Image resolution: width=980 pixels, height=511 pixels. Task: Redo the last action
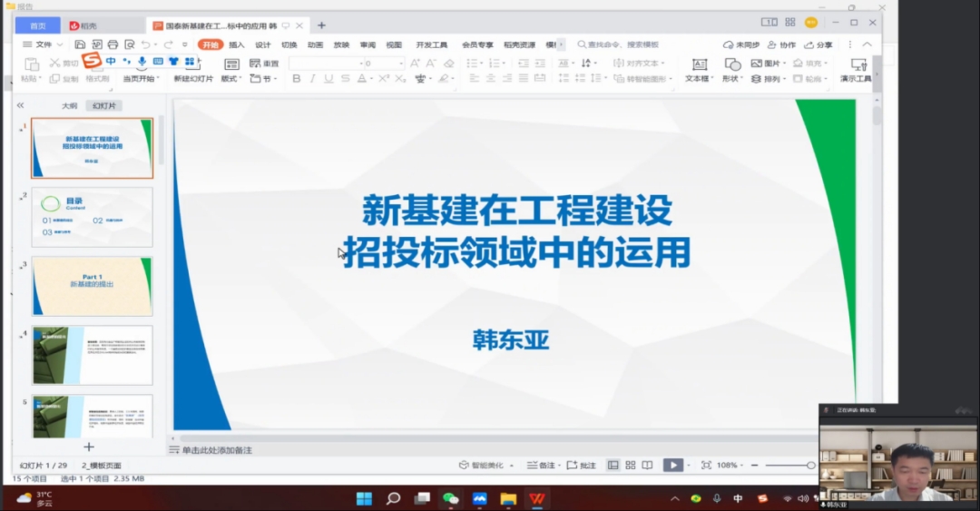pos(168,44)
